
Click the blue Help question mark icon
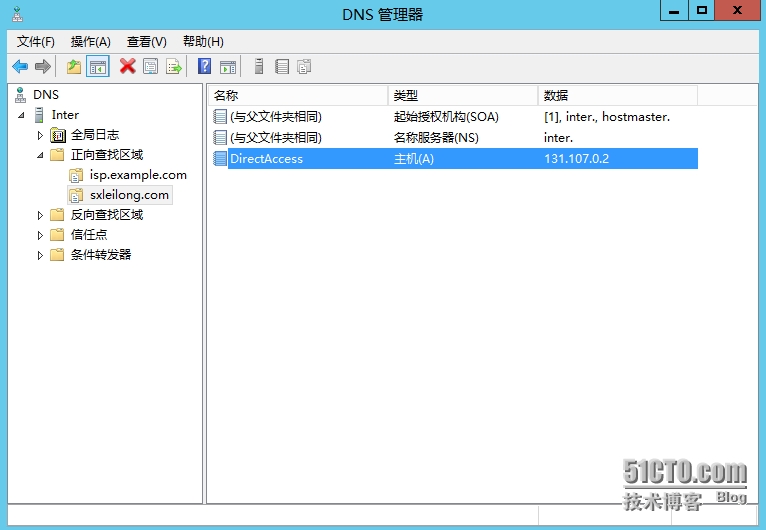pos(204,66)
